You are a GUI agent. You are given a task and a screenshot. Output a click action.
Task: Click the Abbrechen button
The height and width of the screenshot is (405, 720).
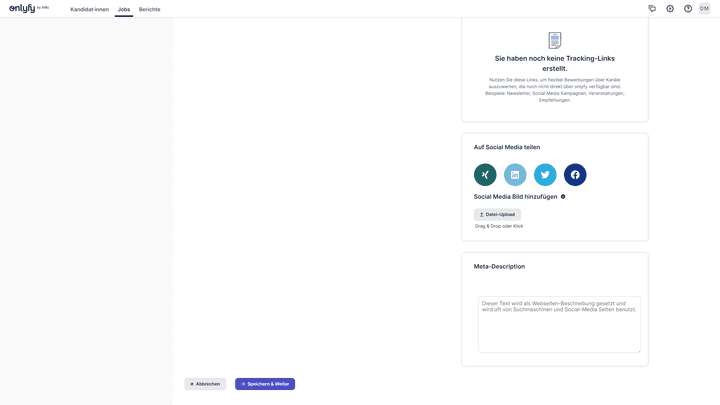(x=205, y=384)
